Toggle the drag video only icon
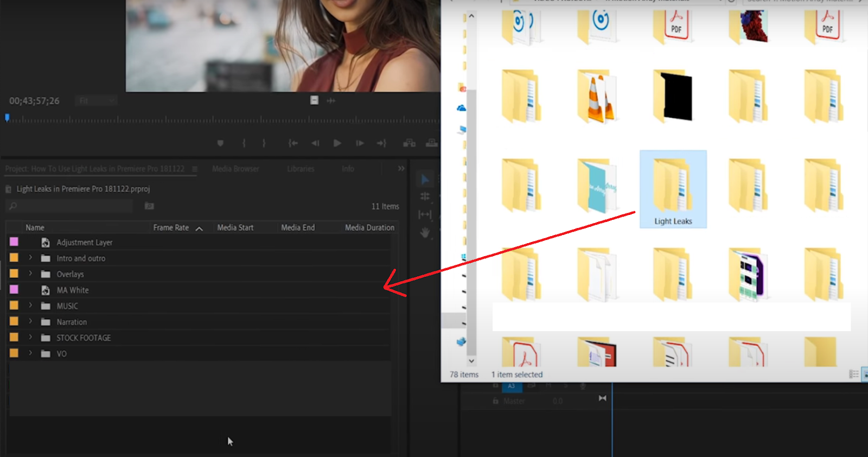 click(x=314, y=100)
